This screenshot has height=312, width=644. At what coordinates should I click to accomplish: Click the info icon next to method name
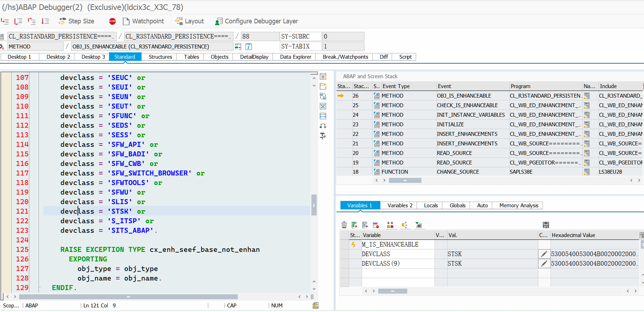coord(249,47)
